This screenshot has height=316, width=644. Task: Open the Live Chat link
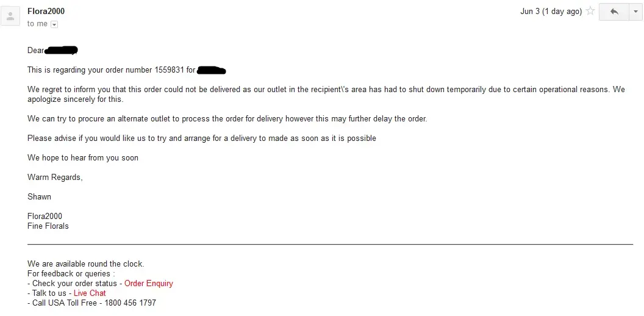click(90, 293)
